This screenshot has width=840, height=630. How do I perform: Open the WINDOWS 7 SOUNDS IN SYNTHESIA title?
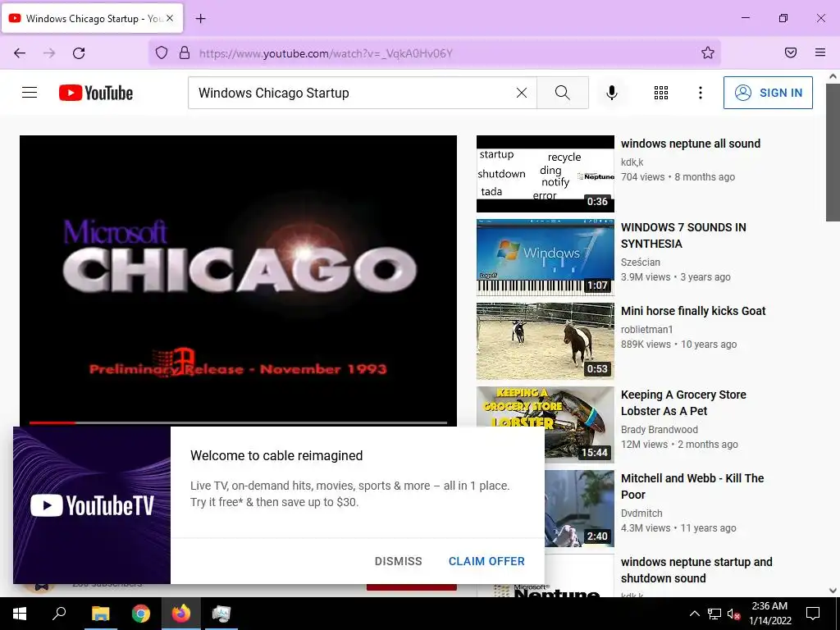click(683, 235)
